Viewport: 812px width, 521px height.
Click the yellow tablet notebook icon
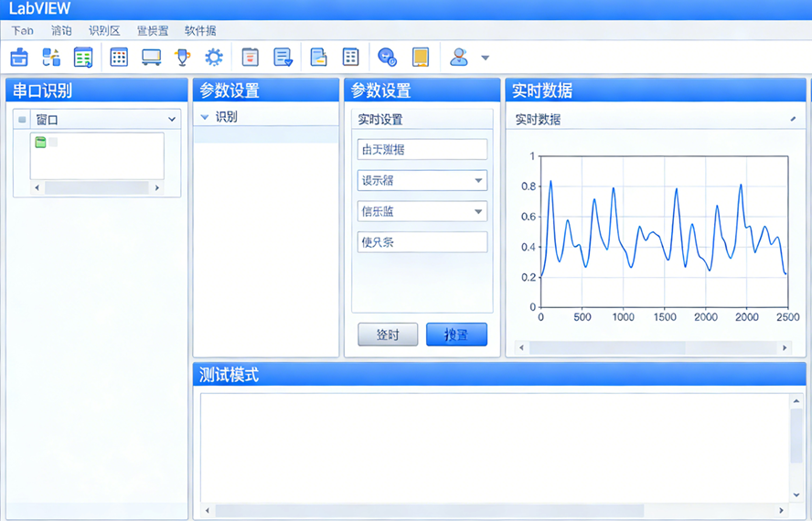pyautogui.click(x=421, y=57)
